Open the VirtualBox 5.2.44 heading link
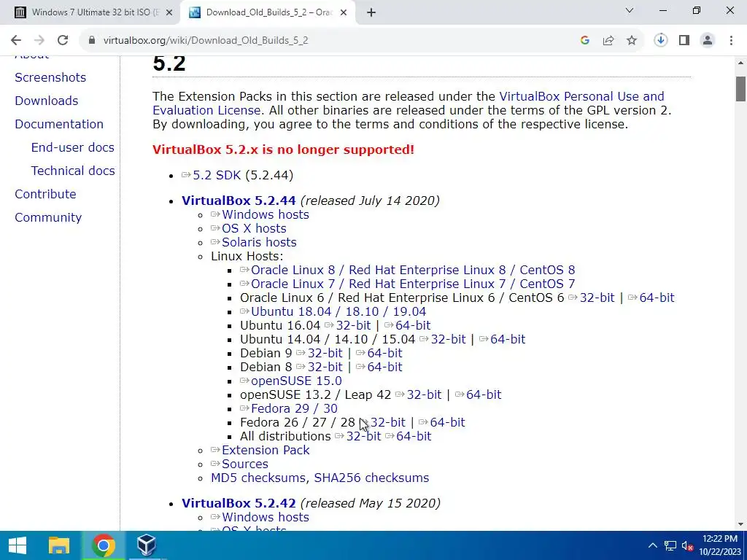 pyautogui.click(x=239, y=201)
